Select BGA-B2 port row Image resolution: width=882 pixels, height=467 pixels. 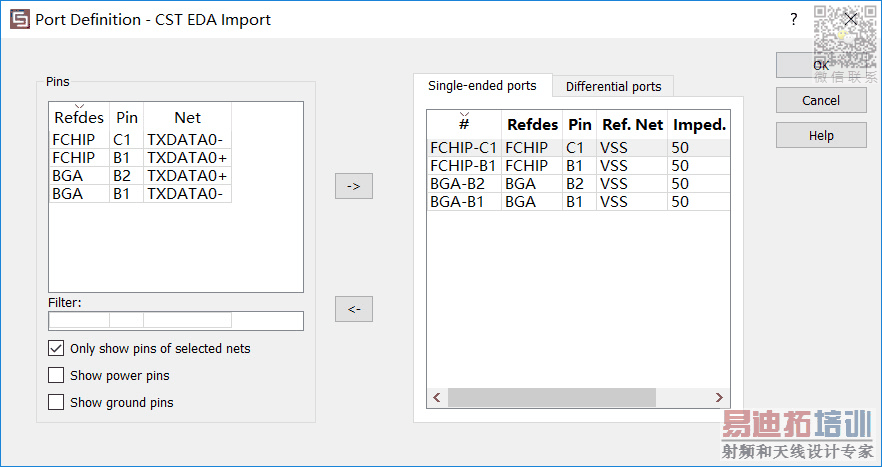(x=575, y=184)
